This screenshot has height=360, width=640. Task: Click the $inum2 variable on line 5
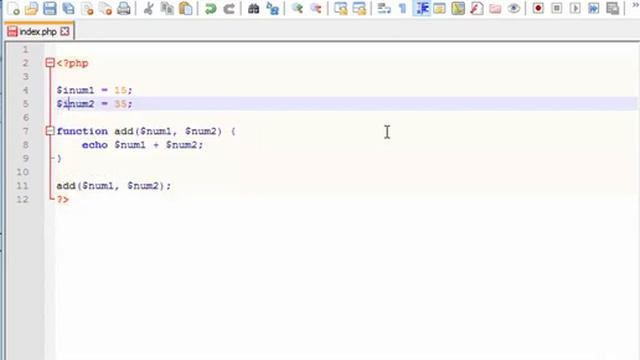75,104
